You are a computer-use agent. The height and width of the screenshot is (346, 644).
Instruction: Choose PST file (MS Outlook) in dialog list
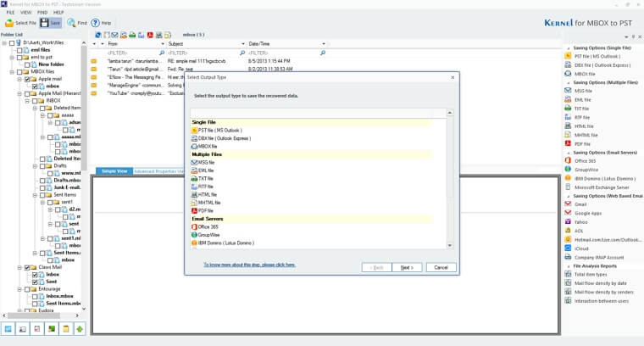217,131
